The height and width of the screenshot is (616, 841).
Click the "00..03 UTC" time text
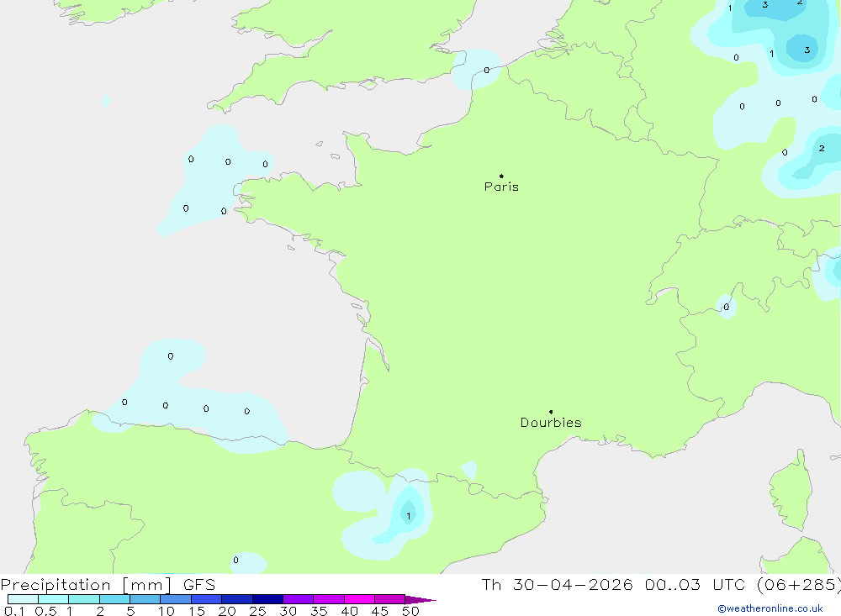coord(695,585)
